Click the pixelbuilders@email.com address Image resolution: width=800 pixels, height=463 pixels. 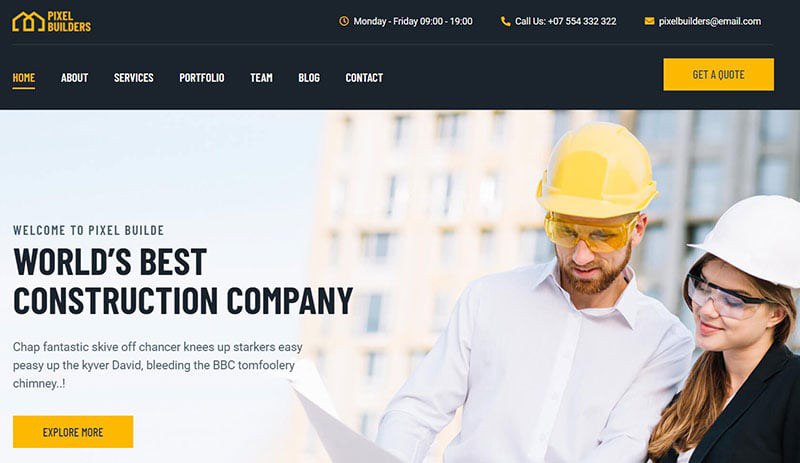pos(710,21)
